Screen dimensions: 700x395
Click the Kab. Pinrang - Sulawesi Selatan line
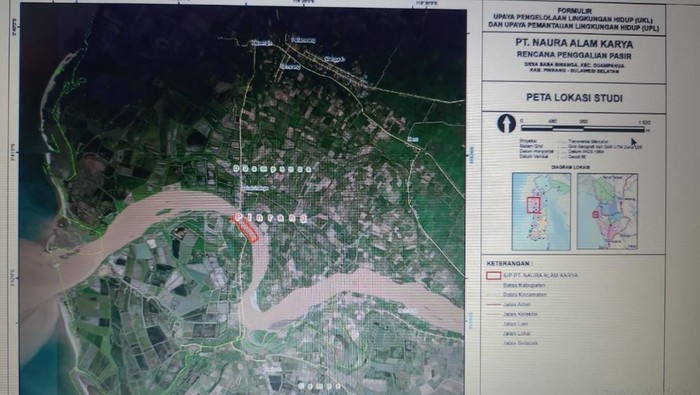(x=574, y=71)
